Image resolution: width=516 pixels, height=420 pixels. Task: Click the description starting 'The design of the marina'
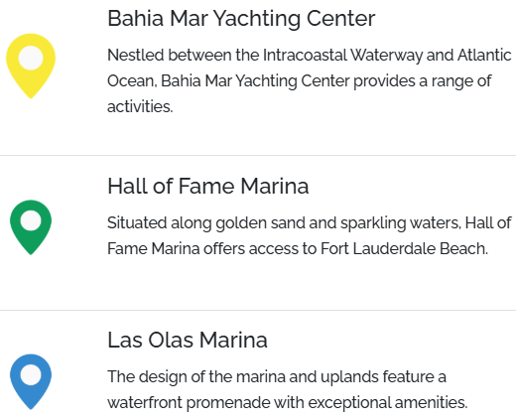(288, 390)
